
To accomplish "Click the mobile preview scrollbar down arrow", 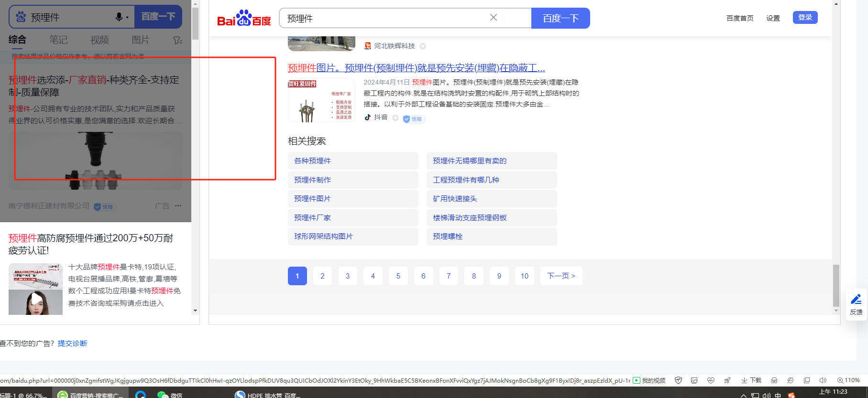I will click(x=195, y=311).
